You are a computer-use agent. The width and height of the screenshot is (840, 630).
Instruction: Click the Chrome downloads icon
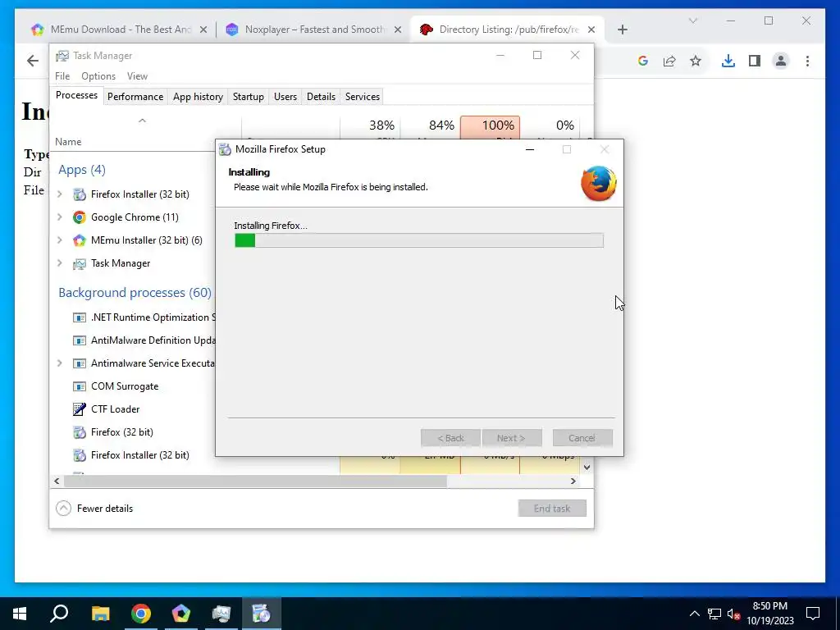tap(728, 61)
